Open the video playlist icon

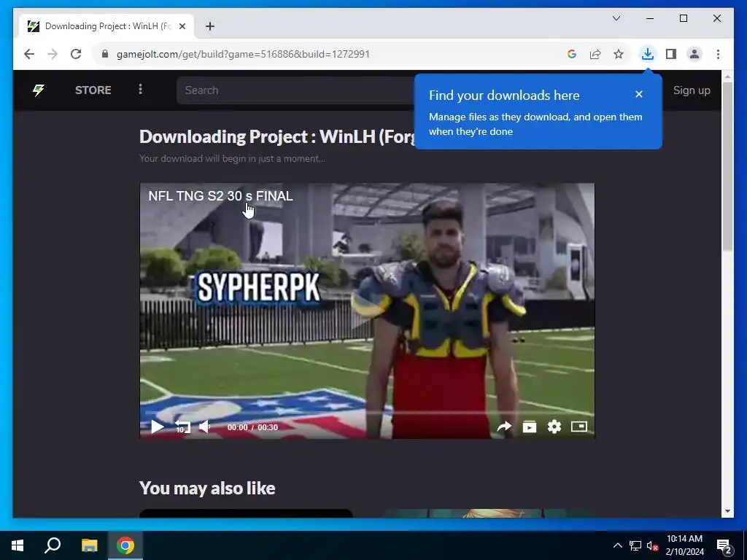click(530, 427)
